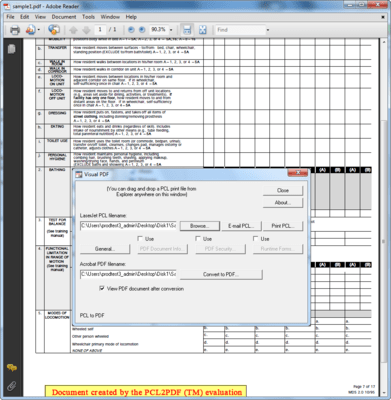Click the Browse... button

tap(200, 226)
